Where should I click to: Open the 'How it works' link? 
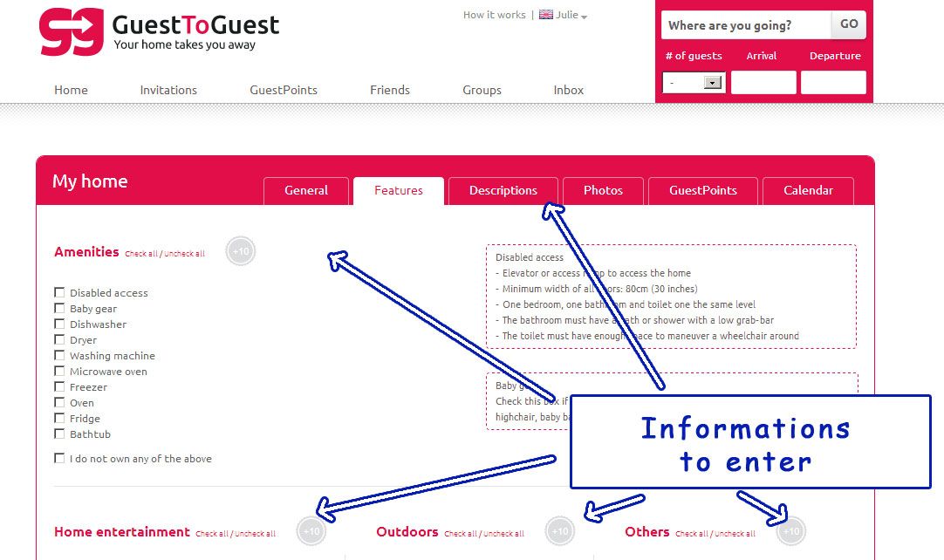tap(494, 15)
